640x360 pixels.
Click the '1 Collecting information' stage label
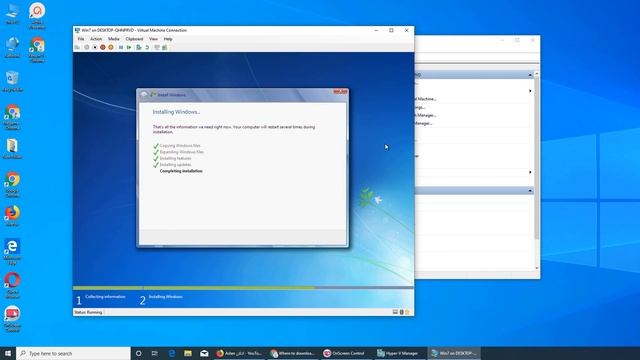tap(101, 300)
